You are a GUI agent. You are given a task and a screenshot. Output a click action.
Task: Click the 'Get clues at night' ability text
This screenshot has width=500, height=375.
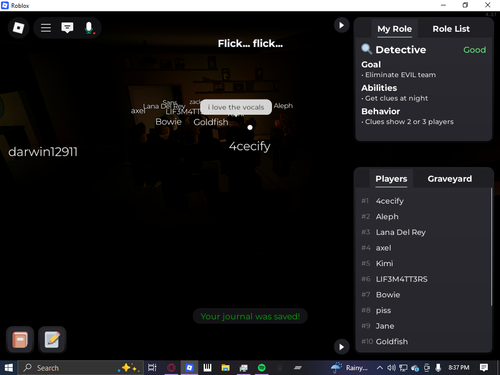click(x=396, y=98)
